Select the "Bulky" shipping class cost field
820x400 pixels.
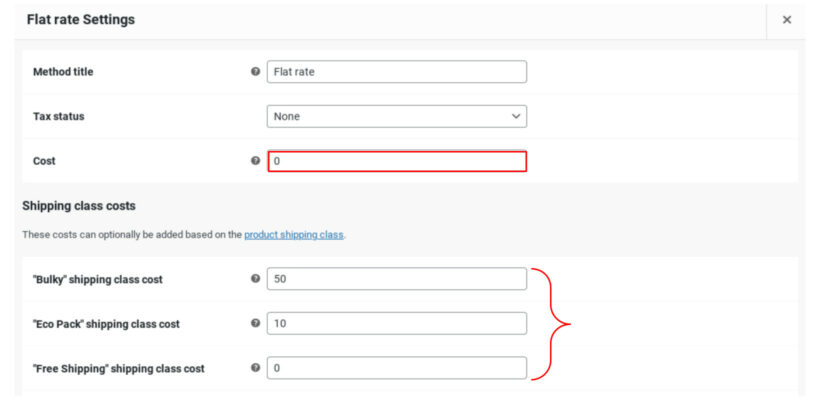tap(396, 279)
